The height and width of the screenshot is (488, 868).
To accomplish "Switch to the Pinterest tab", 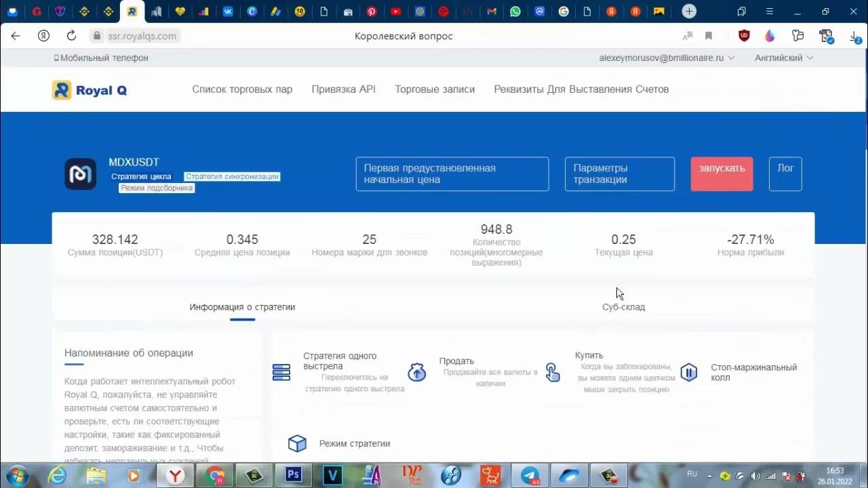I will pyautogui.click(x=372, y=12).
